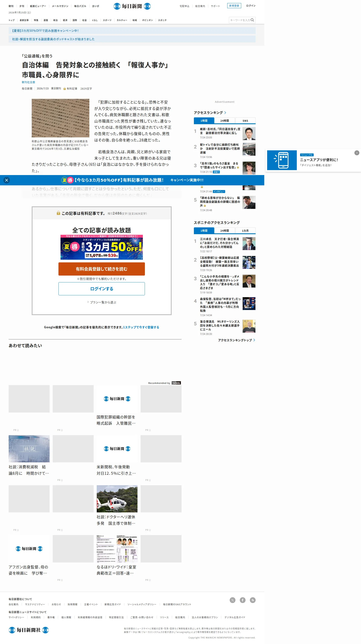Open the サポート header link
Screen dimensions: 361x644
215,6
